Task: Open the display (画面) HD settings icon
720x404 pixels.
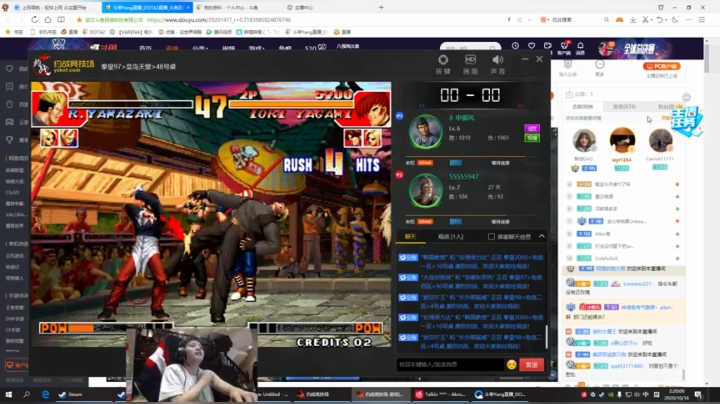Action: [470, 64]
